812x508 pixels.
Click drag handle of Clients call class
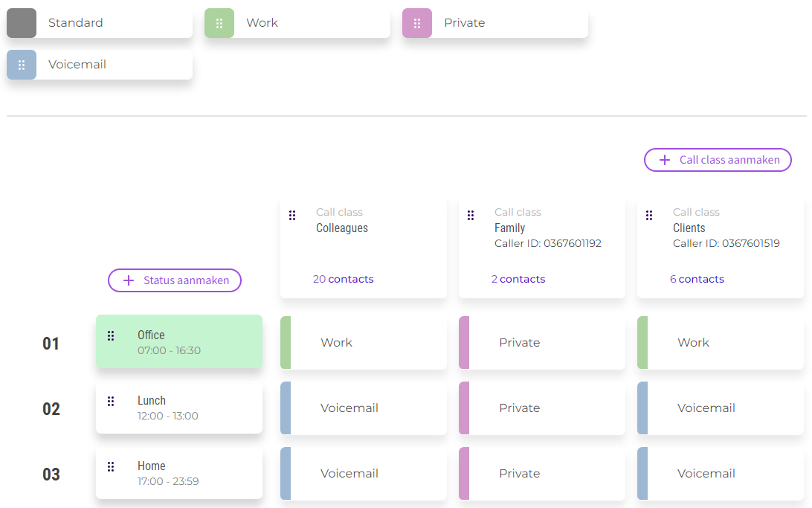tap(649, 215)
